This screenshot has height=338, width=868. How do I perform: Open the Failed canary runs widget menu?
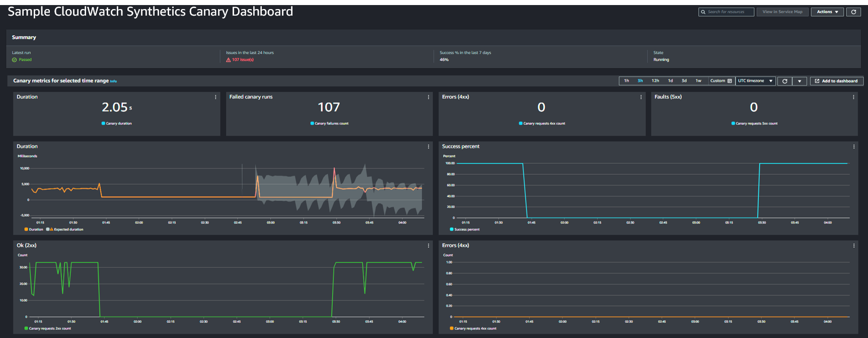(x=428, y=97)
